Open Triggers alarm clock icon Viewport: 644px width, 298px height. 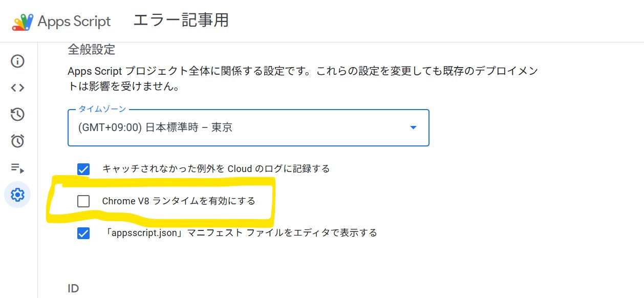[17, 141]
